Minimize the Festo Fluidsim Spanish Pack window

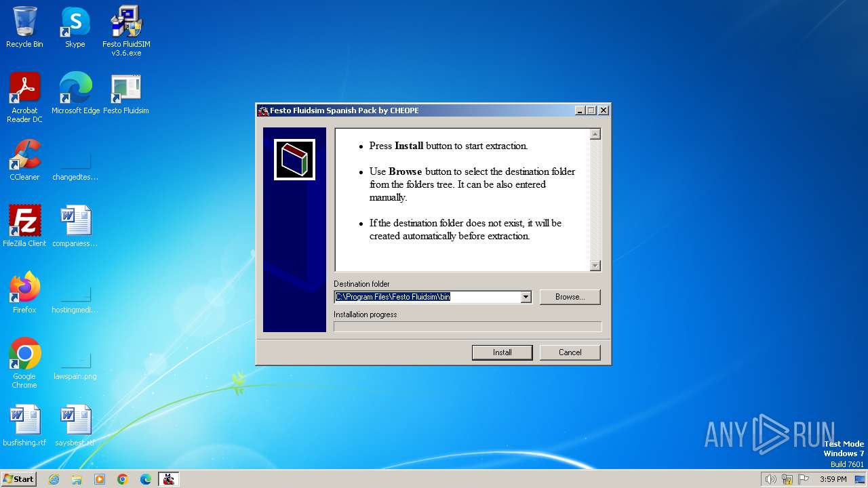580,110
